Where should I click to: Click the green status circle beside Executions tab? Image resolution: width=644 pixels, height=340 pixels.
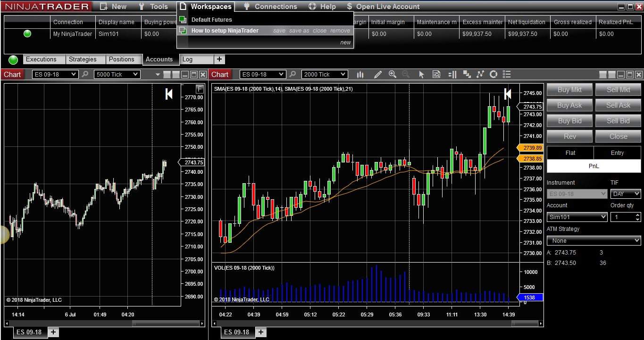point(13,59)
